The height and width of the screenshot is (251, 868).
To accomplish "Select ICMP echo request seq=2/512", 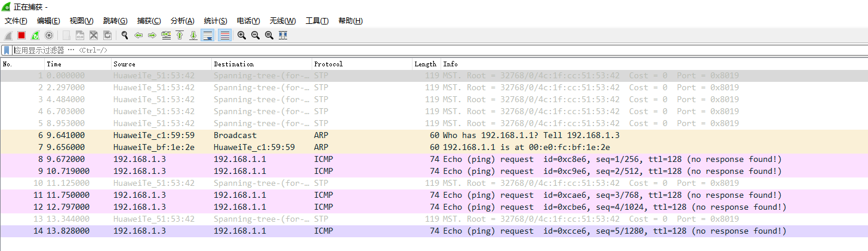I will (434, 171).
